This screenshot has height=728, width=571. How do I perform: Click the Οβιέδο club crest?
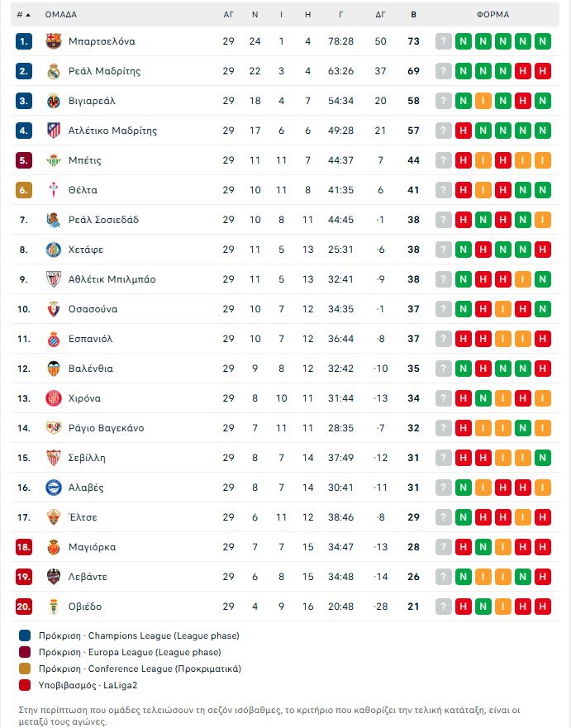pyautogui.click(x=54, y=607)
